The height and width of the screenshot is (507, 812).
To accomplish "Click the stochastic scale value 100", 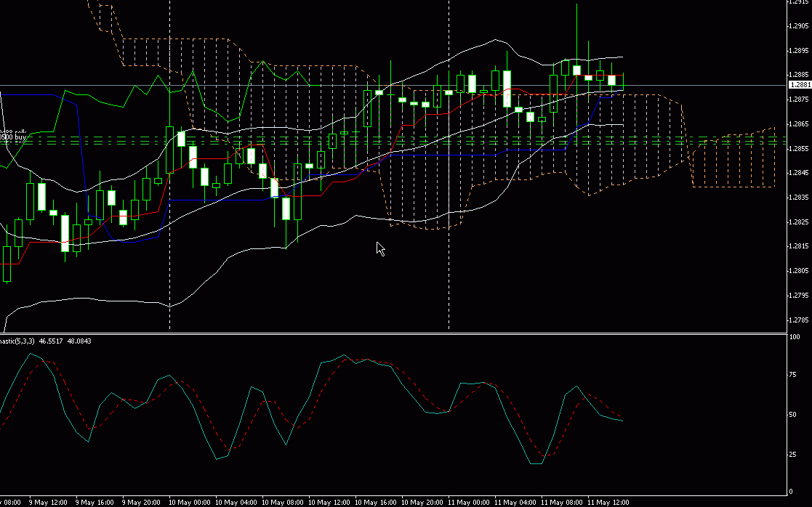I will [795, 337].
